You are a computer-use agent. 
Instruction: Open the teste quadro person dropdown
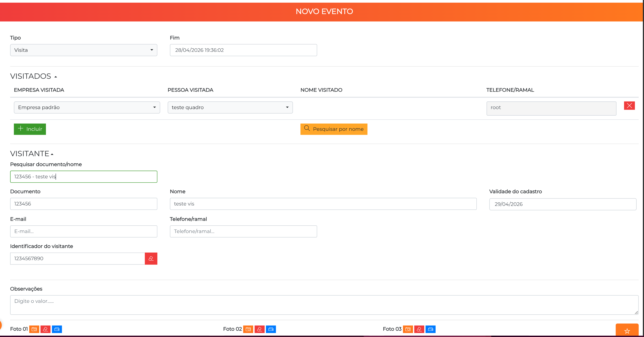[x=230, y=107]
